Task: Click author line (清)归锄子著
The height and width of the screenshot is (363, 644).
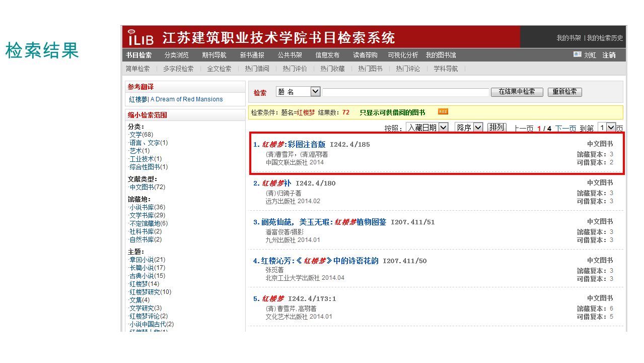Action: point(283,193)
